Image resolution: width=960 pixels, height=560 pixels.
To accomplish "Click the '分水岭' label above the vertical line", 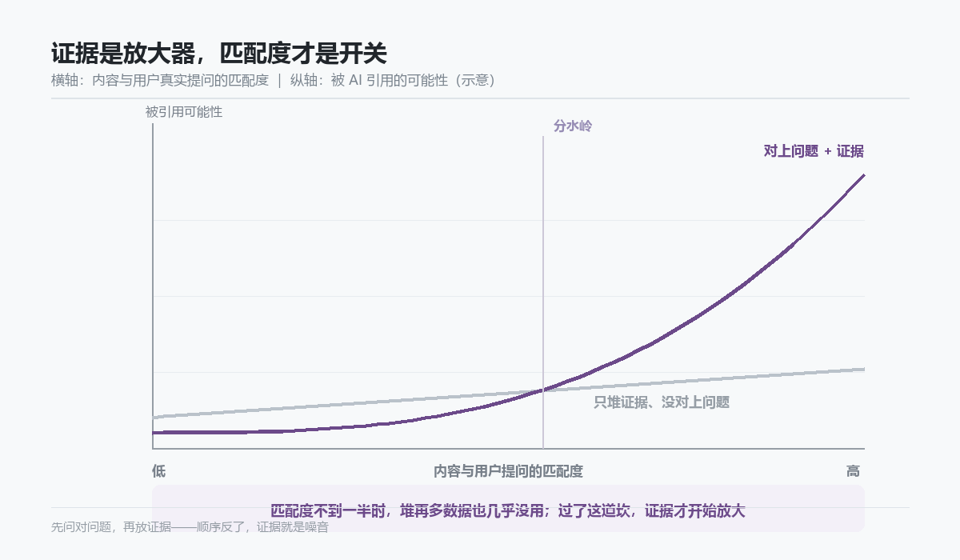I will tap(573, 126).
